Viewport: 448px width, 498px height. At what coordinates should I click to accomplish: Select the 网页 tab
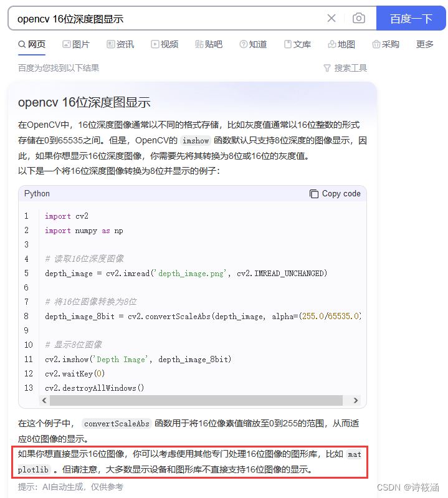pos(32,44)
